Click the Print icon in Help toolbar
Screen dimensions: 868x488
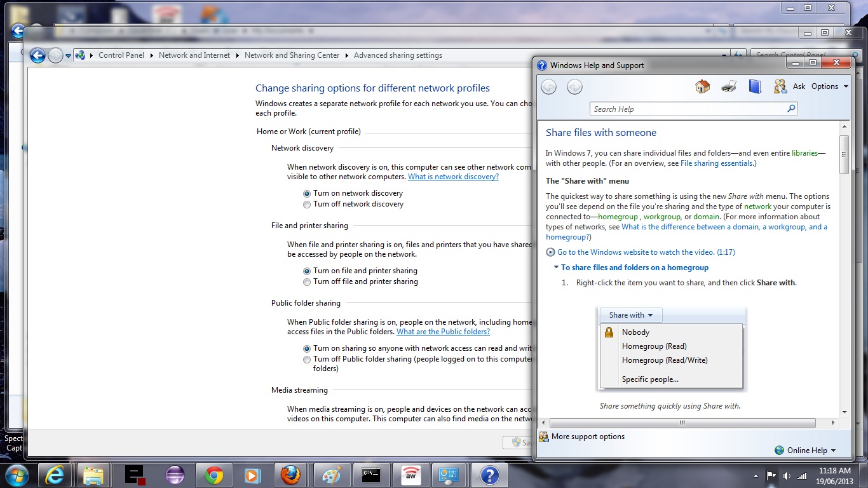tap(729, 86)
